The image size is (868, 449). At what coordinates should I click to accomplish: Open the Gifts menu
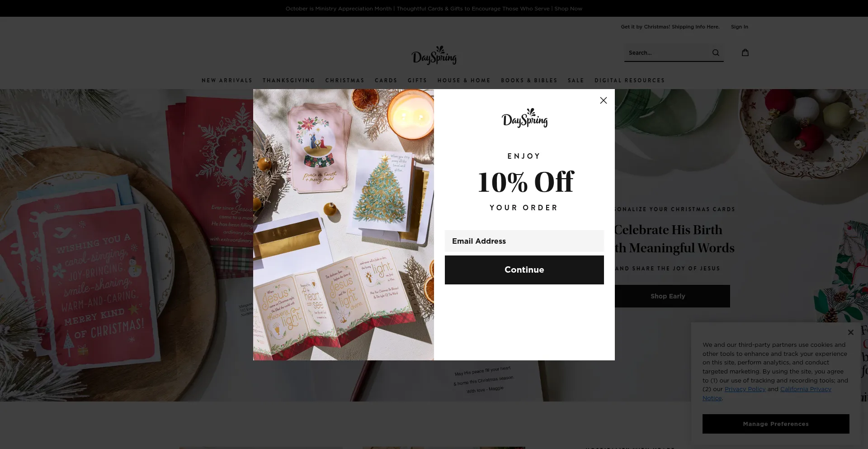tap(417, 80)
